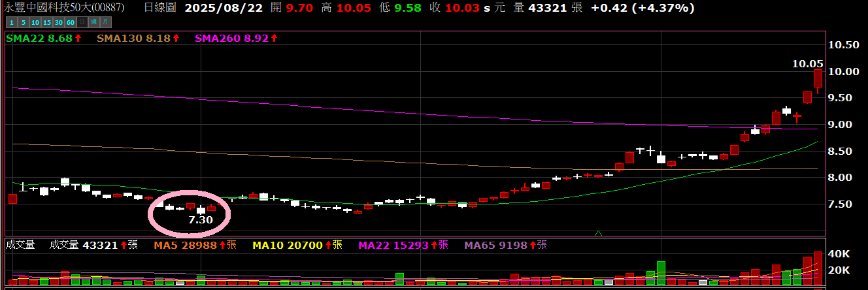The image size is (868, 290).
Task: Click the 7.30 low price annotation
Action: click(x=200, y=220)
